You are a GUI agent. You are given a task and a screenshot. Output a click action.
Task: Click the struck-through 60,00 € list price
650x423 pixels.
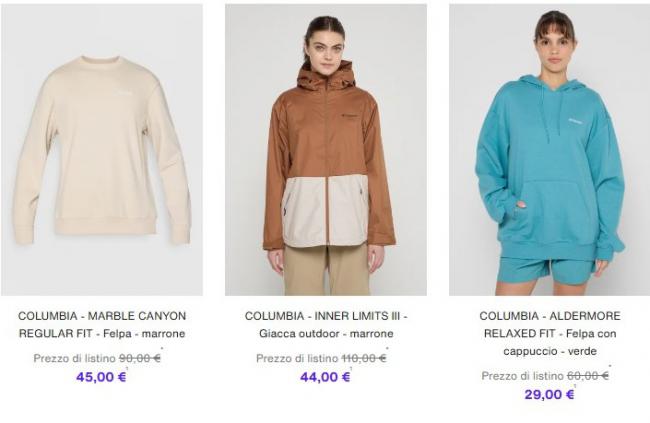[x=588, y=376]
